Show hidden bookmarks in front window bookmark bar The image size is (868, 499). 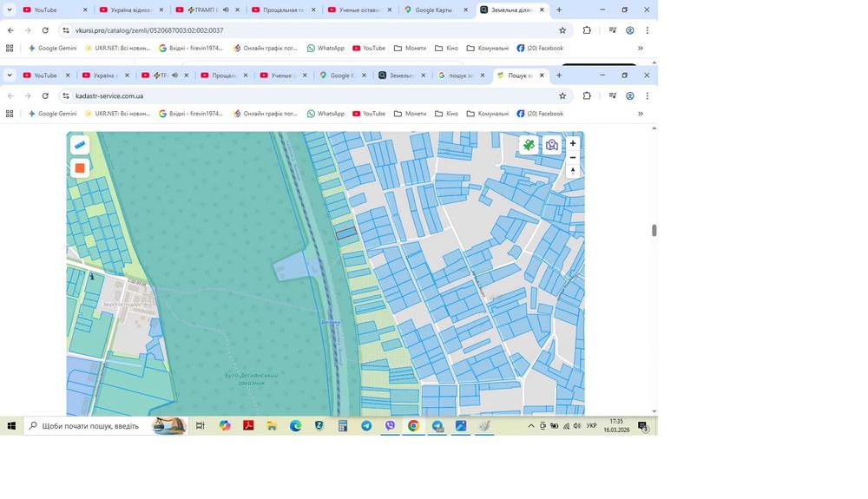[x=641, y=114]
